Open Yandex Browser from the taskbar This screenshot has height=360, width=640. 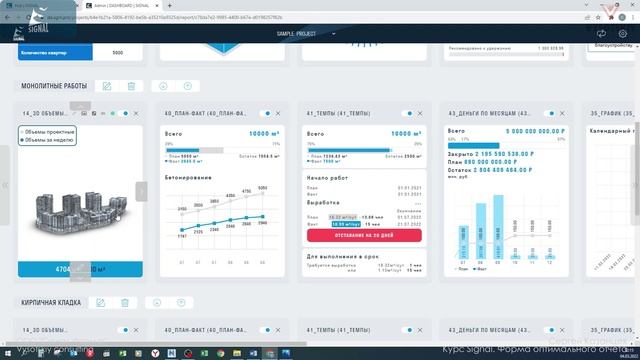pos(155,353)
